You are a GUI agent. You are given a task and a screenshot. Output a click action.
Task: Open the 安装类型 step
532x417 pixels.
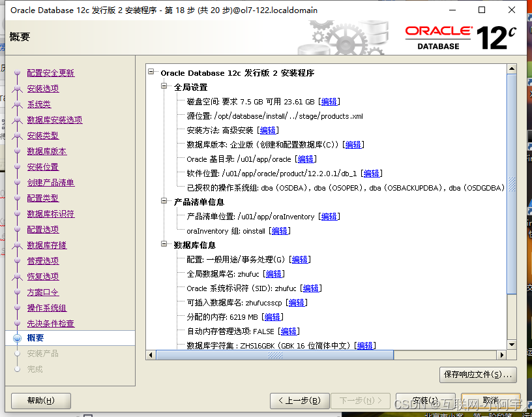pyautogui.click(x=43, y=135)
